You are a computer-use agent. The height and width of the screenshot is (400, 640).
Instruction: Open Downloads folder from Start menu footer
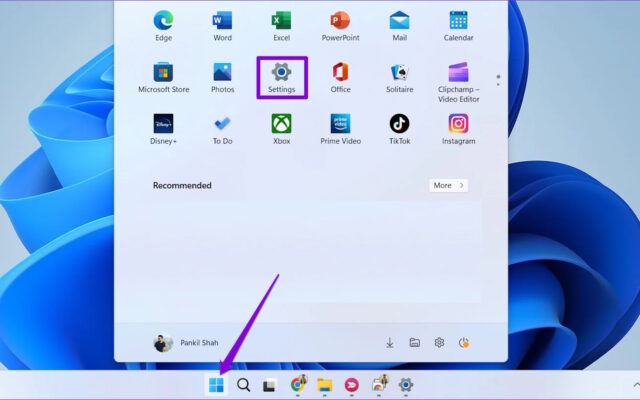point(390,343)
